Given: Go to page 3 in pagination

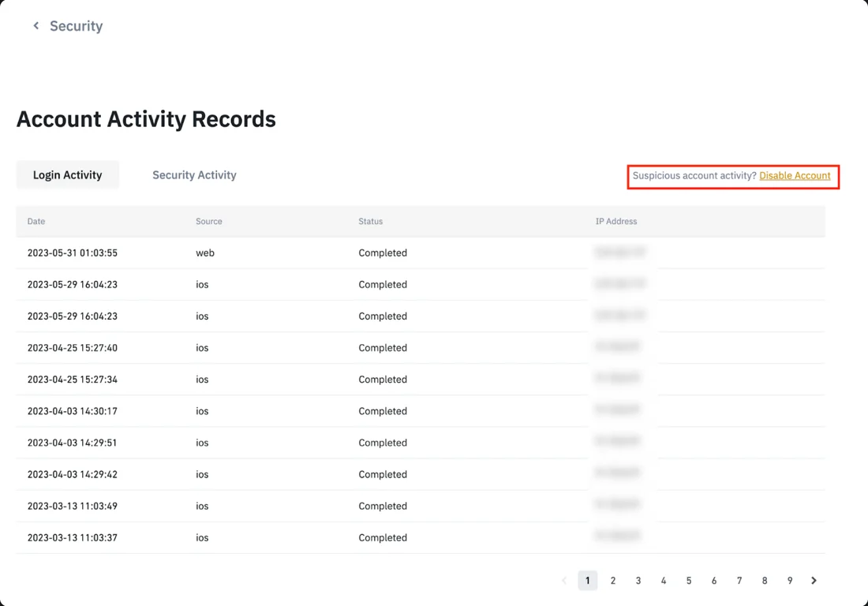Looking at the screenshot, I should (638, 581).
